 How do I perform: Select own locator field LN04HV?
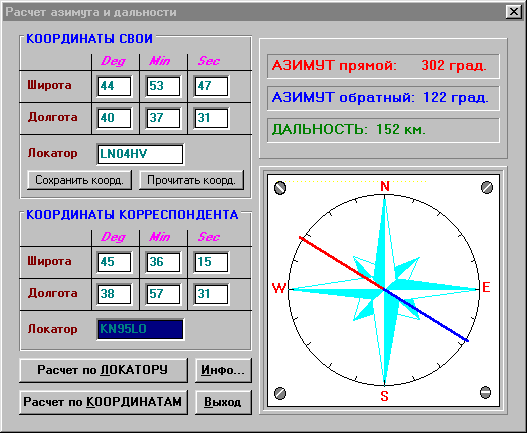coord(140,154)
